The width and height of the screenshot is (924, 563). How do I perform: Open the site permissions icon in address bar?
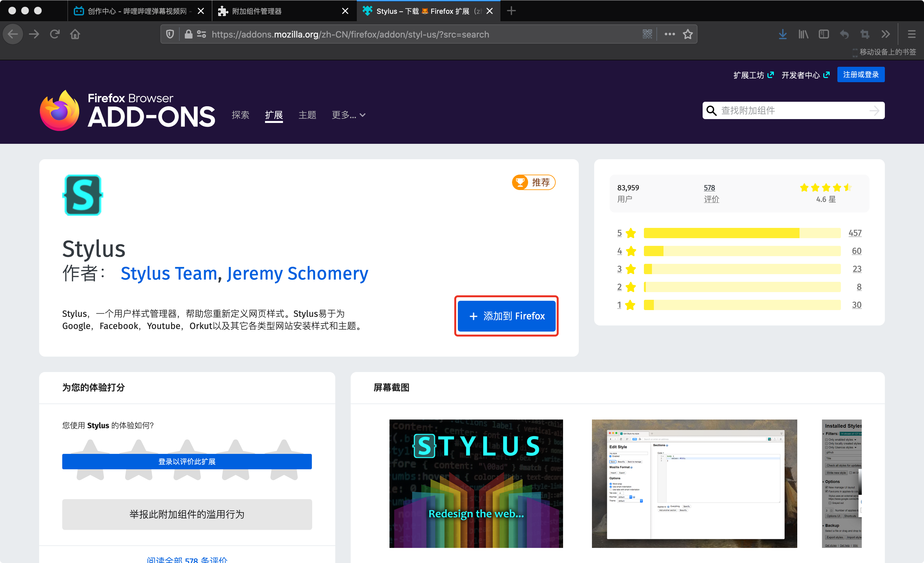tap(201, 34)
